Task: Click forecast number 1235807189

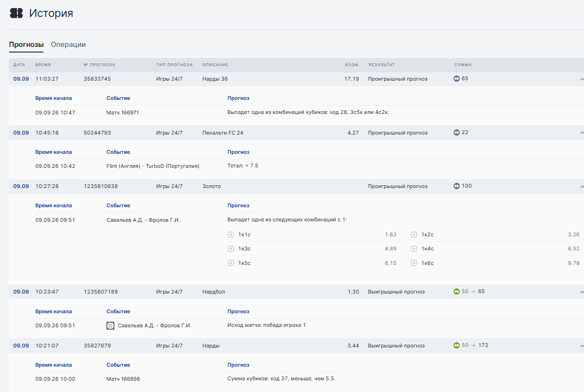Action: pyautogui.click(x=101, y=292)
